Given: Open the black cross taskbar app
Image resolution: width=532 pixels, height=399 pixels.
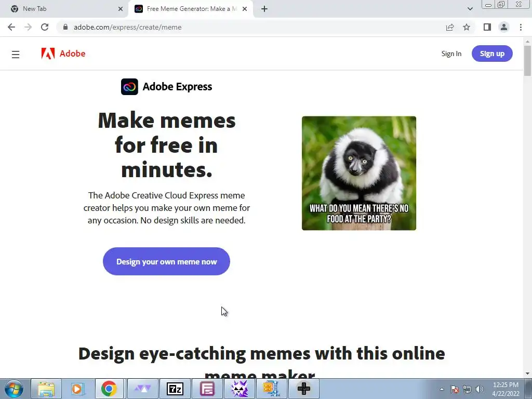Looking at the screenshot, I should [x=303, y=389].
